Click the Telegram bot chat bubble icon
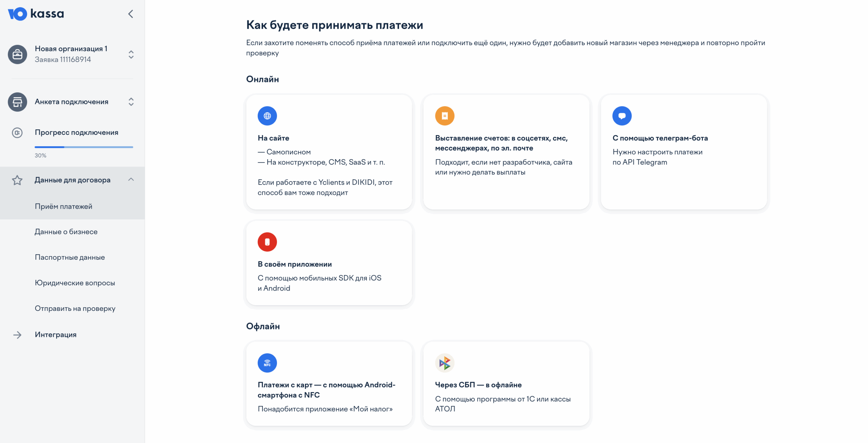 622,116
